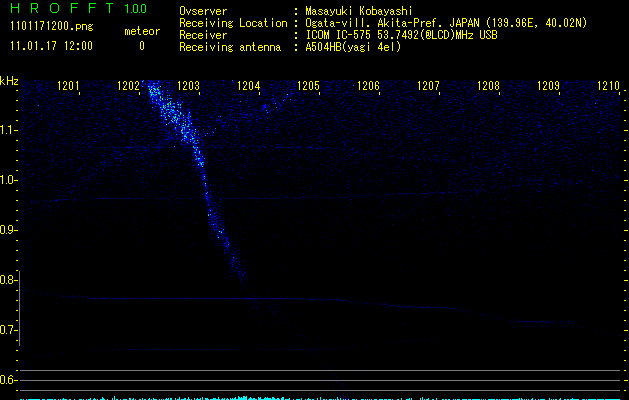The height and width of the screenshot is (400, 629).
Task: Click time marker 1206
Action: click(368, 86)
